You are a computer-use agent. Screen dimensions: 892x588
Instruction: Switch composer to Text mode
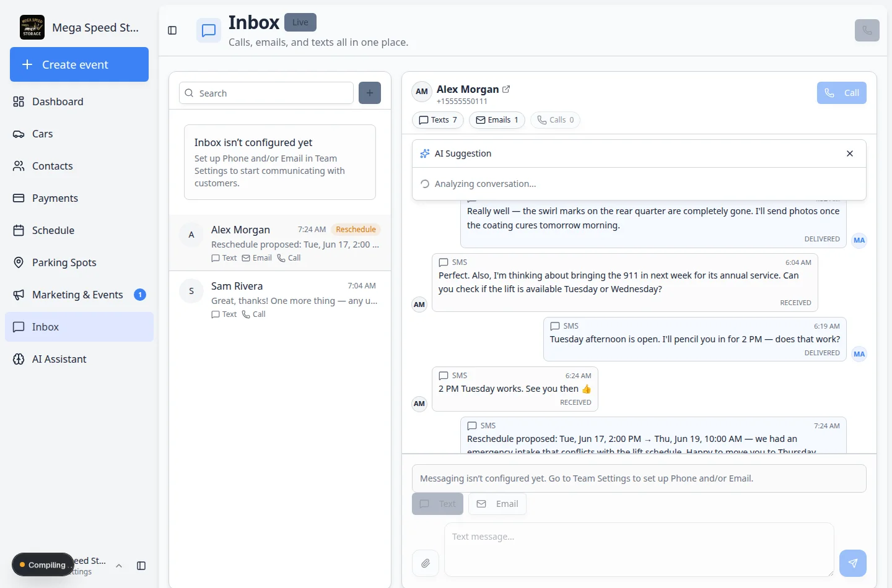[438, 504]
